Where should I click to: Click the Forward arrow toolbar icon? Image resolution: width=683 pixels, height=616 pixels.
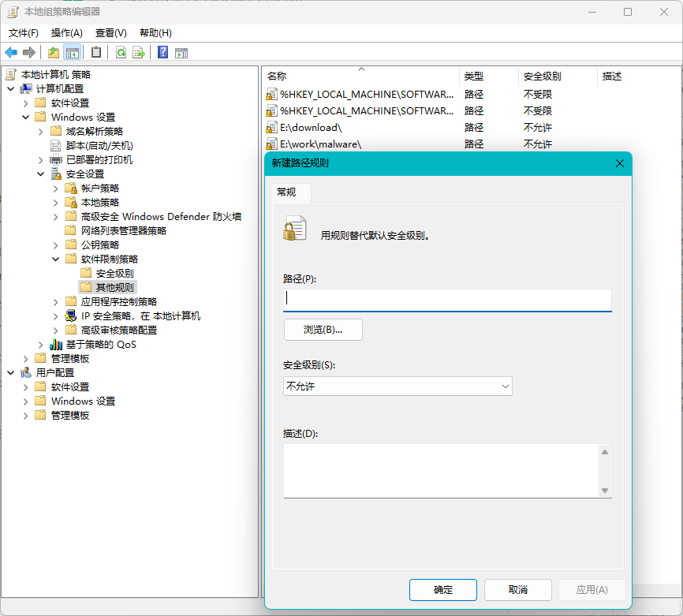pos(28,53)
